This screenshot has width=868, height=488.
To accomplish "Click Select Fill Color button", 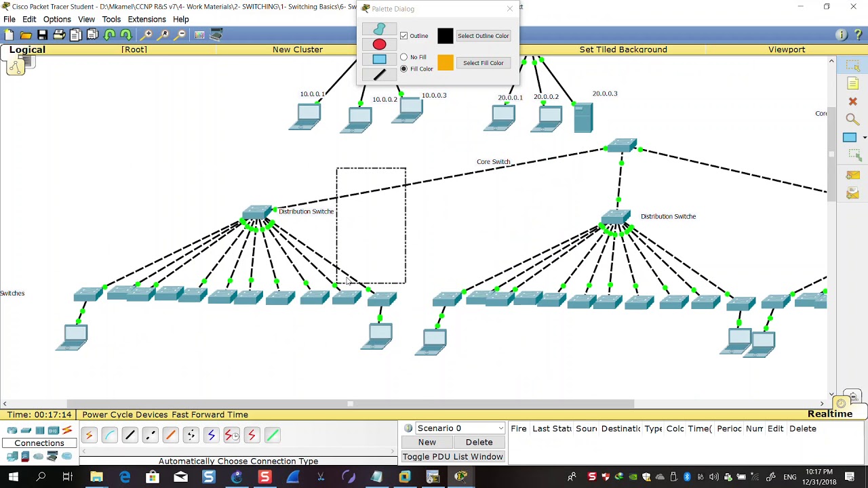I will coord(483,63).
